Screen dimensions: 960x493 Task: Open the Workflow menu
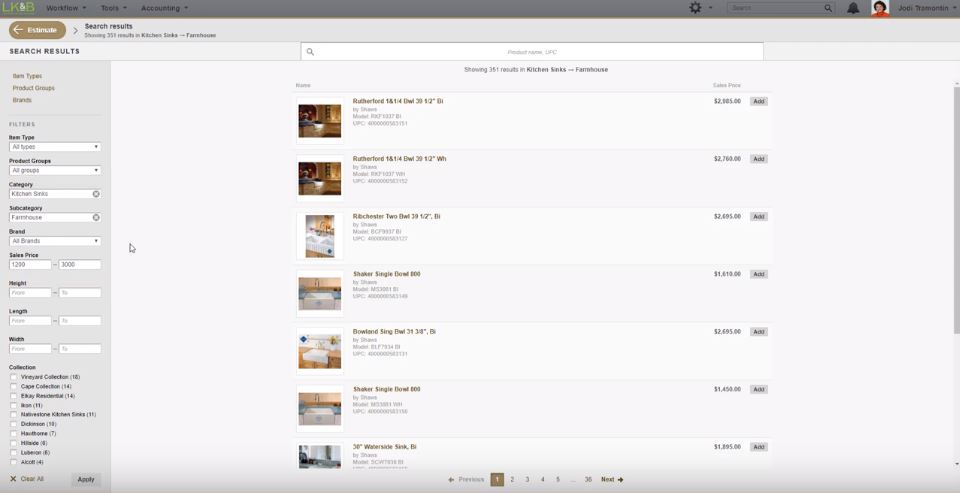pyautogui.click(x=66, y=8)
